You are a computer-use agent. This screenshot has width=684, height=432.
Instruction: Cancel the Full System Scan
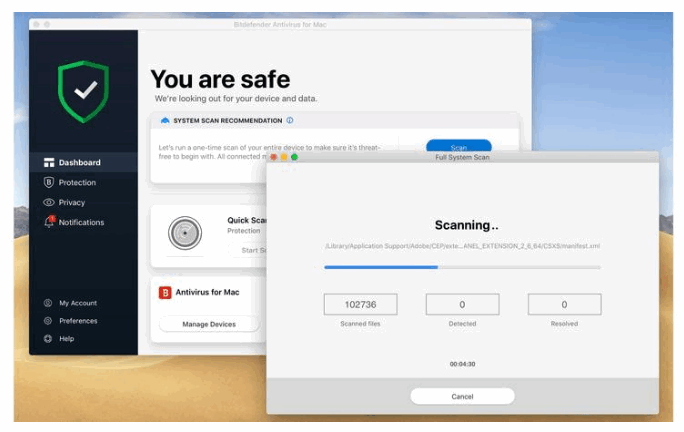[x=462, y=396]
